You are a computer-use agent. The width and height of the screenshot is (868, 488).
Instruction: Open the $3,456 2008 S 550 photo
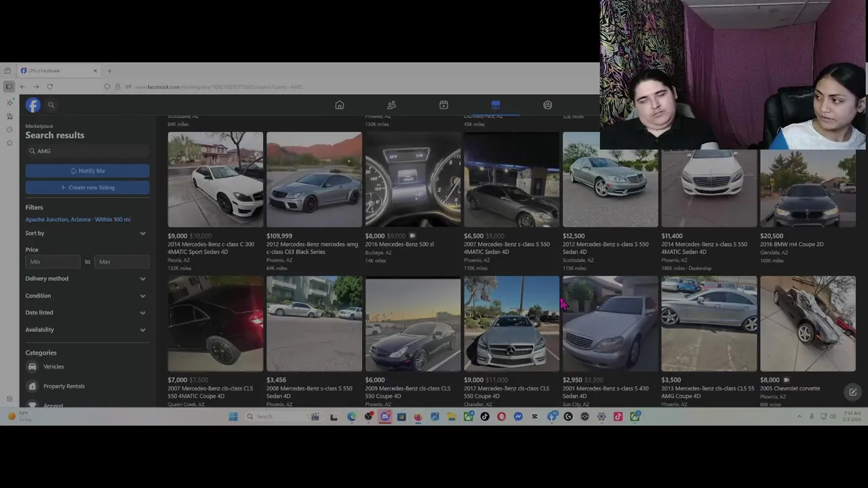314,323
